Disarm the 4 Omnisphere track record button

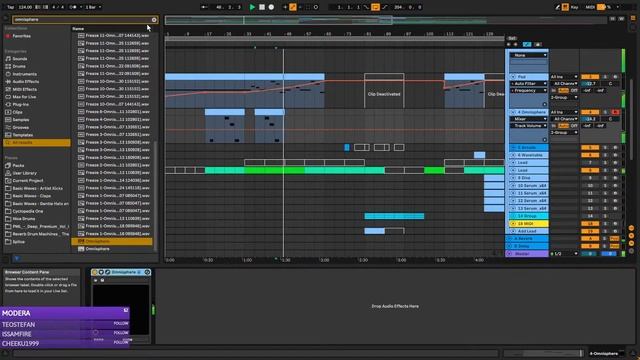(616, 112)
